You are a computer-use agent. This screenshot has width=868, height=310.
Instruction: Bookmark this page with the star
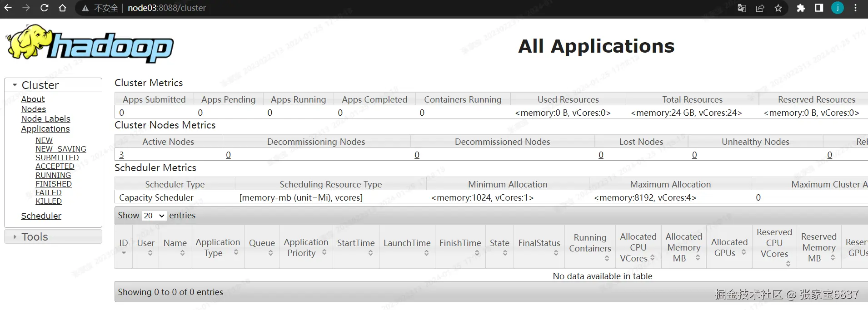778,8
